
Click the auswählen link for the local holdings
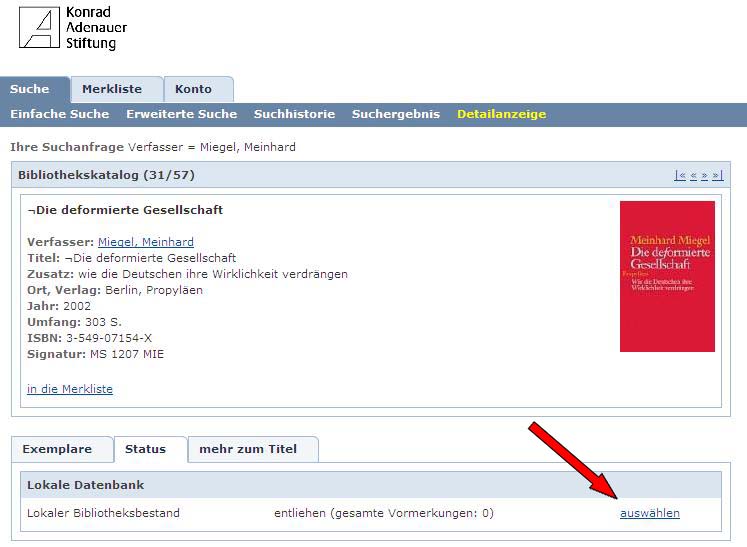pos(649,513)
